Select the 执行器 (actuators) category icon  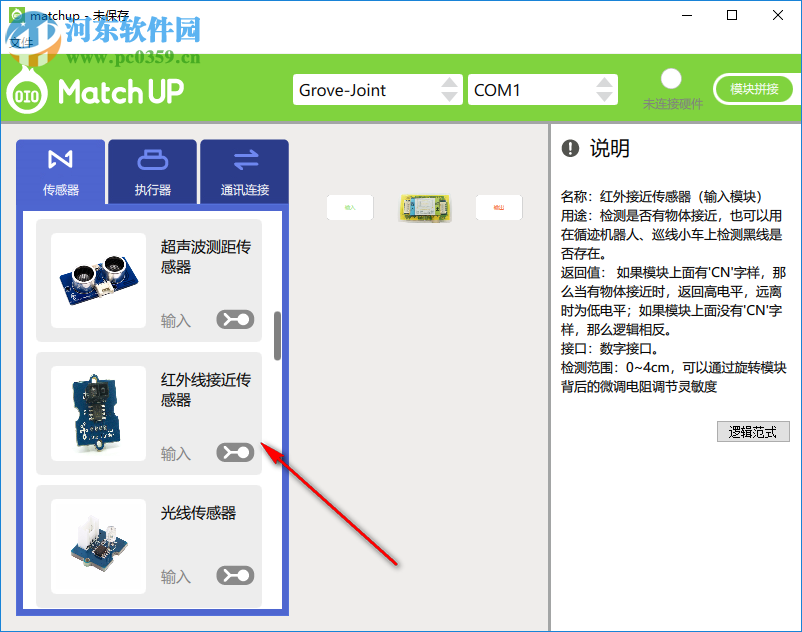coord(152,170)
